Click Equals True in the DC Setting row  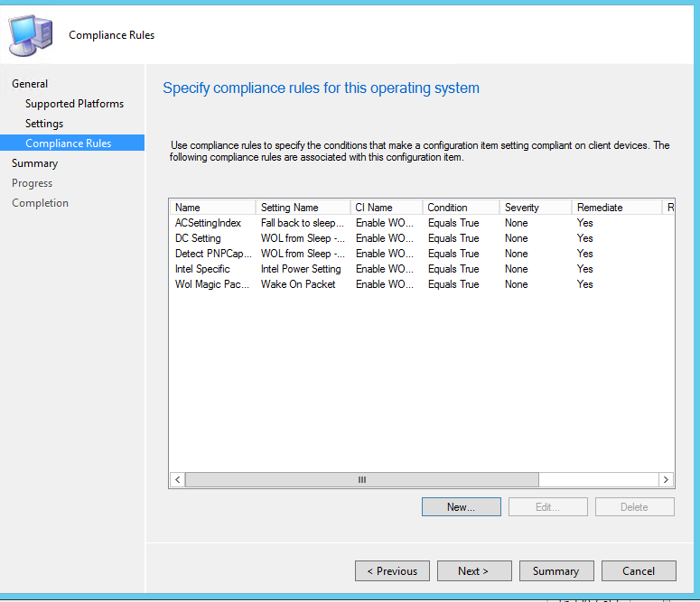tap(453, 238)
